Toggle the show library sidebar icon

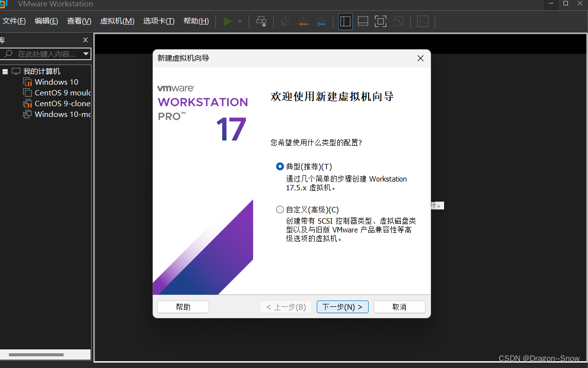pyautogui.click(x=345, y=21)
